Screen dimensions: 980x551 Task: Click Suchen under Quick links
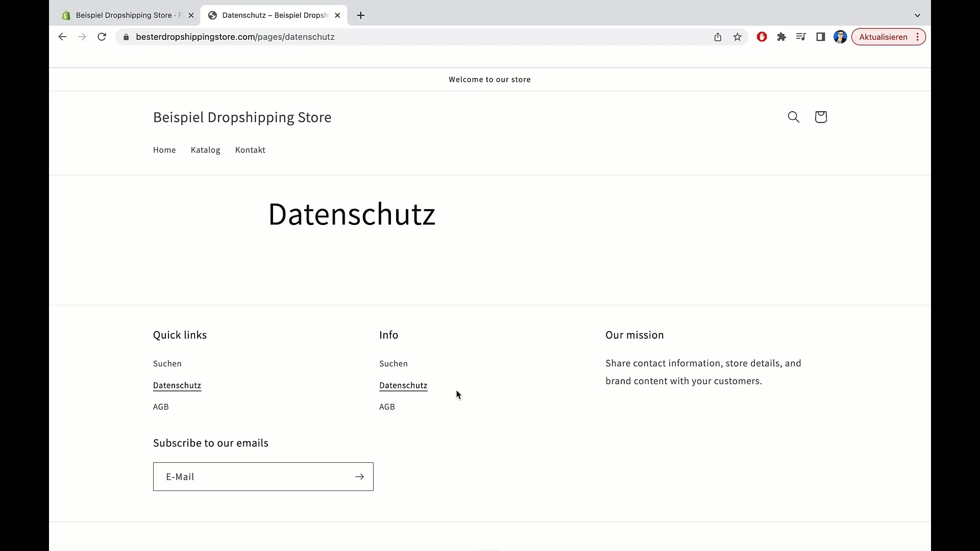(x=167, y=364)
